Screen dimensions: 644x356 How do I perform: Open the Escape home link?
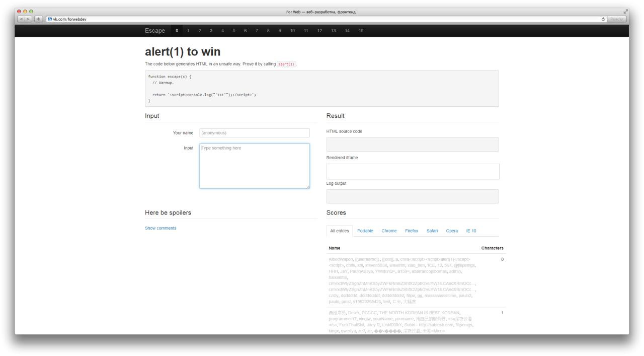click(x=155, y=31)
